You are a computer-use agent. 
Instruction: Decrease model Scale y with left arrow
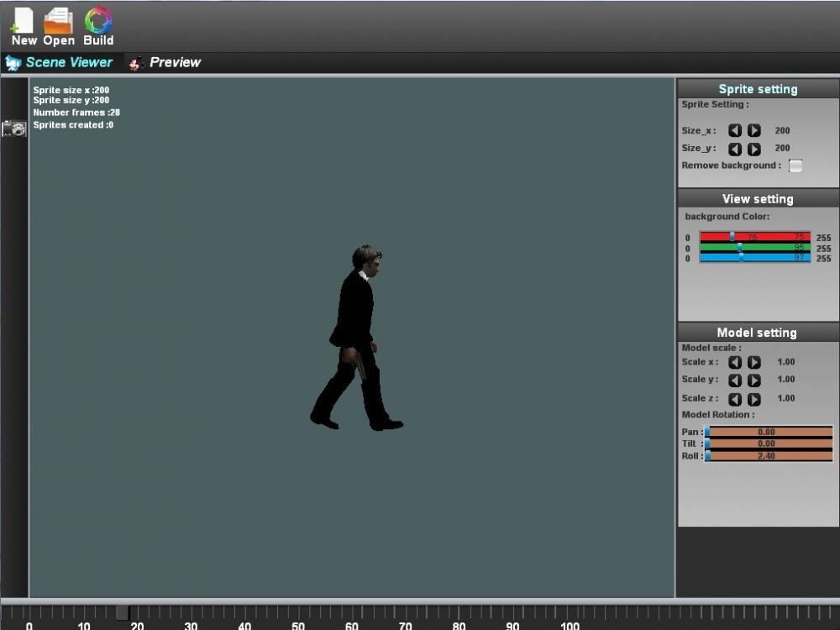coord(735,380)
